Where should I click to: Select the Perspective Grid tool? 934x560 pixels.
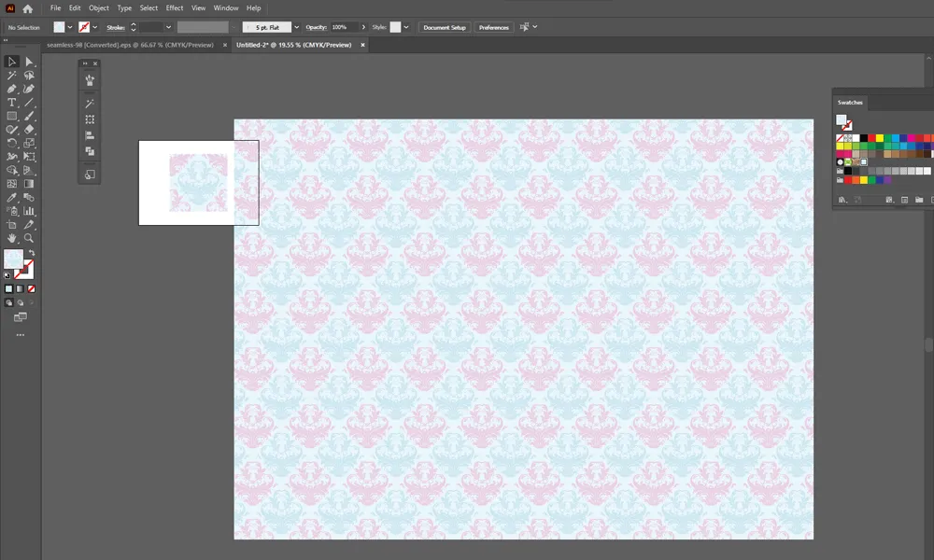coord(29,170)
